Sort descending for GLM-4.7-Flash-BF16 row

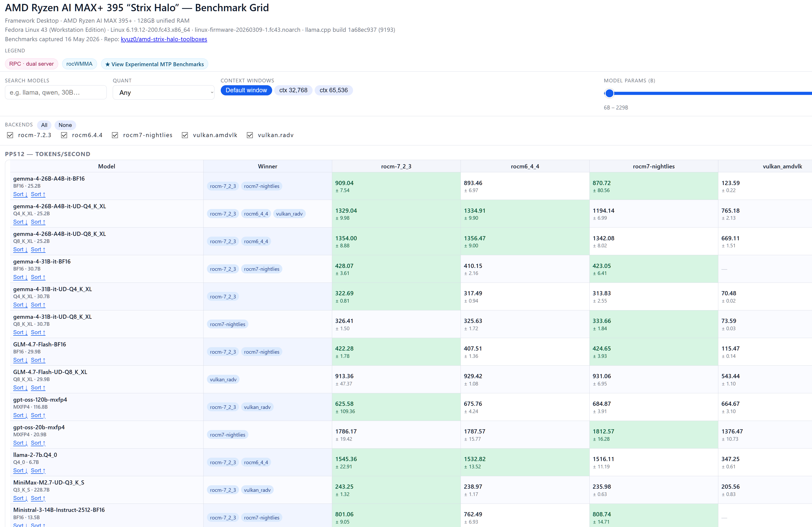20,360
